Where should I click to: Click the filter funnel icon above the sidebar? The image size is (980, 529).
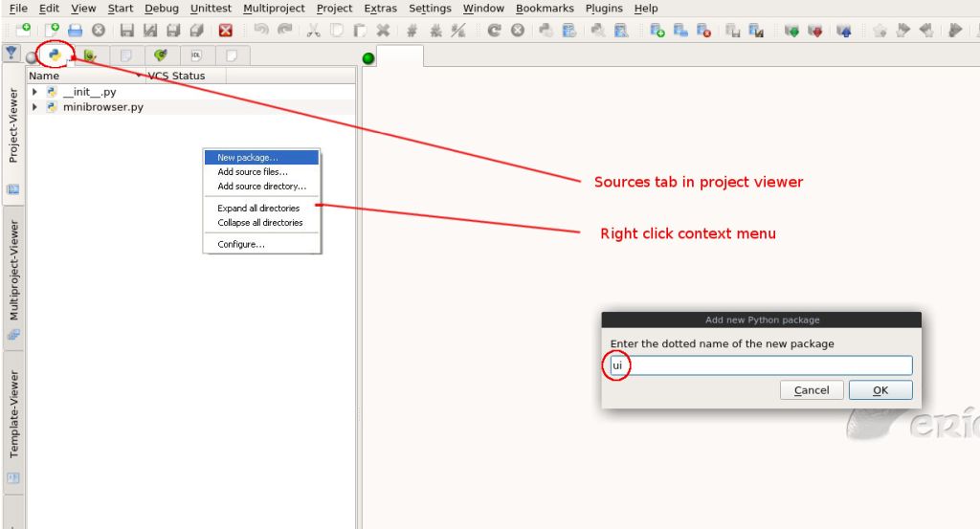point(11,54)
